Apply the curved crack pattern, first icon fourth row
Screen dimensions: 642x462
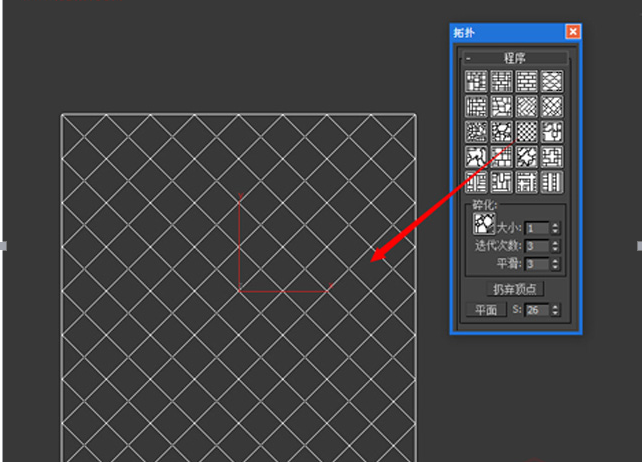[476, 157]
